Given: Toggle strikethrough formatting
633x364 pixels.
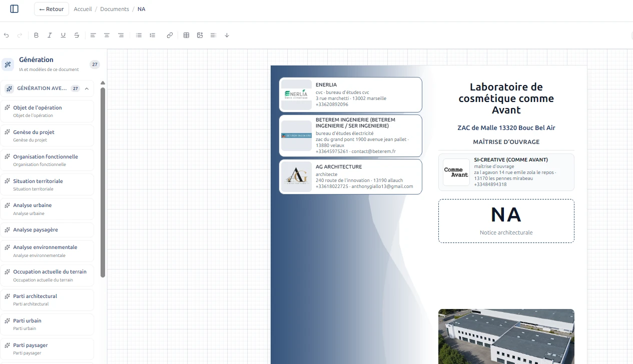Looking at the screenshot, I should click(77, 35).
